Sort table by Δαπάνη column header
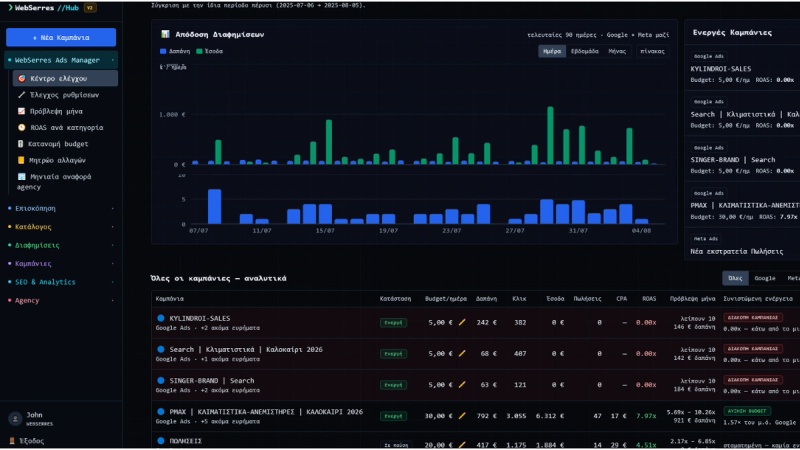The width and height of the screenshot is (800, 450). 486,298
